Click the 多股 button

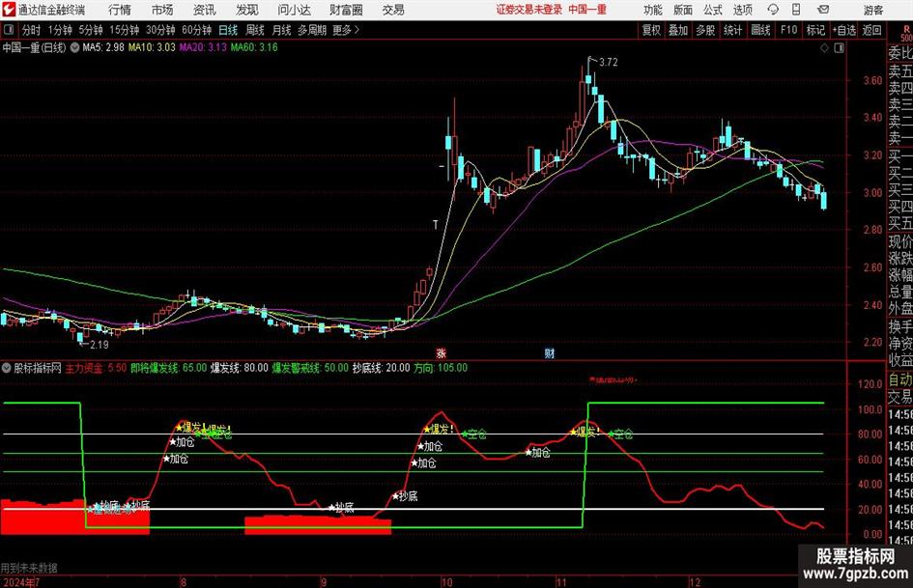705,30
